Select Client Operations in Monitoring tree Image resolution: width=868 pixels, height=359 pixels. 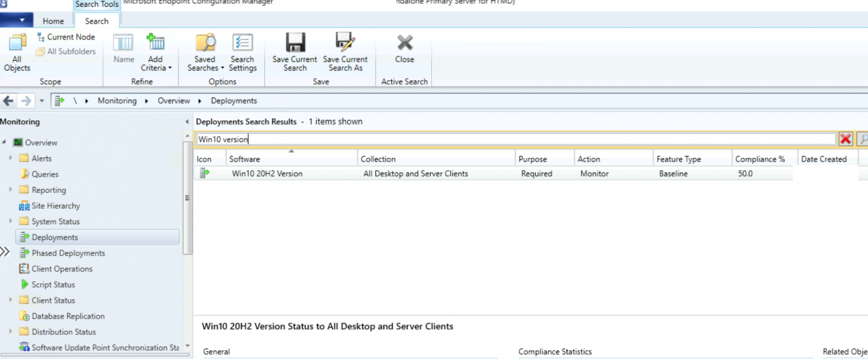click(x=62, y=269)
